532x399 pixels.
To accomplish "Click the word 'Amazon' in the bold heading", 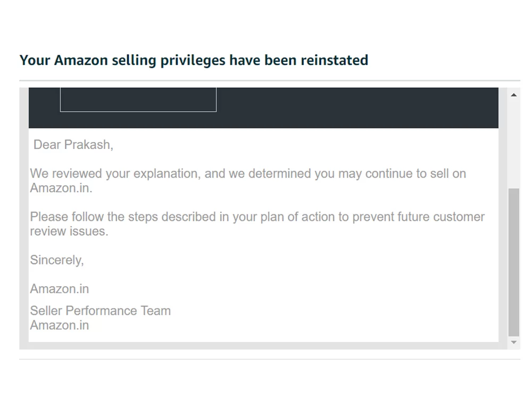I will click(81, 61).
